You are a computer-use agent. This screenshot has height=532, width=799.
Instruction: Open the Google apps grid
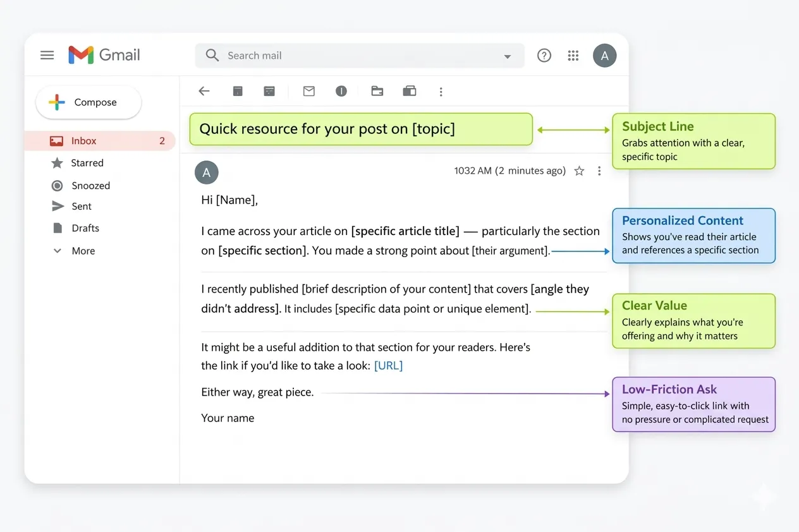(x=573, y=56)
